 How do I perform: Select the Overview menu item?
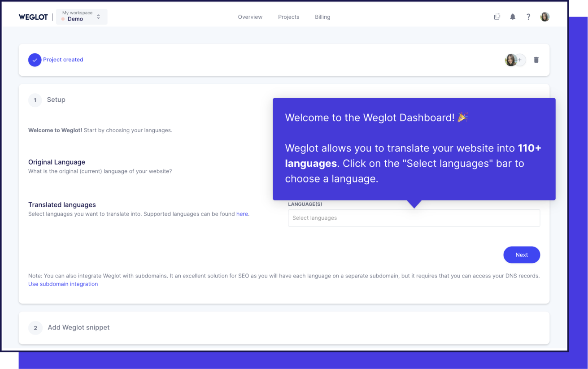250,17
